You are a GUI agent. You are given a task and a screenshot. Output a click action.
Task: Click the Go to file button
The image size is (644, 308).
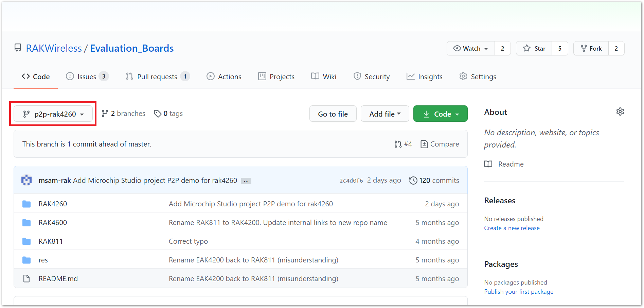click(333, 114)
